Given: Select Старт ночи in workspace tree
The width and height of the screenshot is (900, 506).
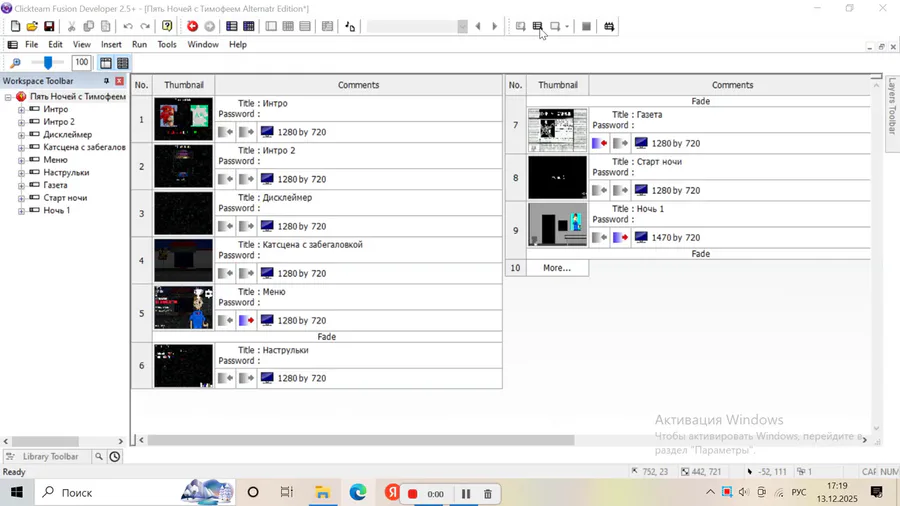Looking at the screenshot, I should pyautogui.click(x=65, y=198).
